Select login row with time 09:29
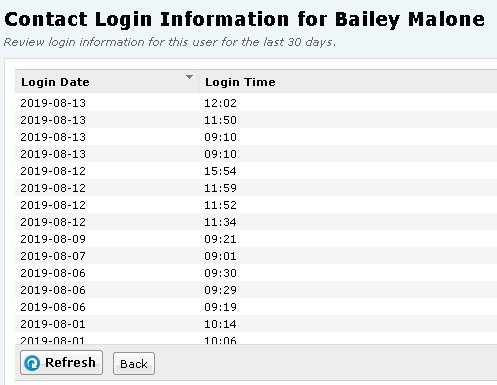Viewport: 497px width, 385px height. pyautogui.click(x=256, y=290)
